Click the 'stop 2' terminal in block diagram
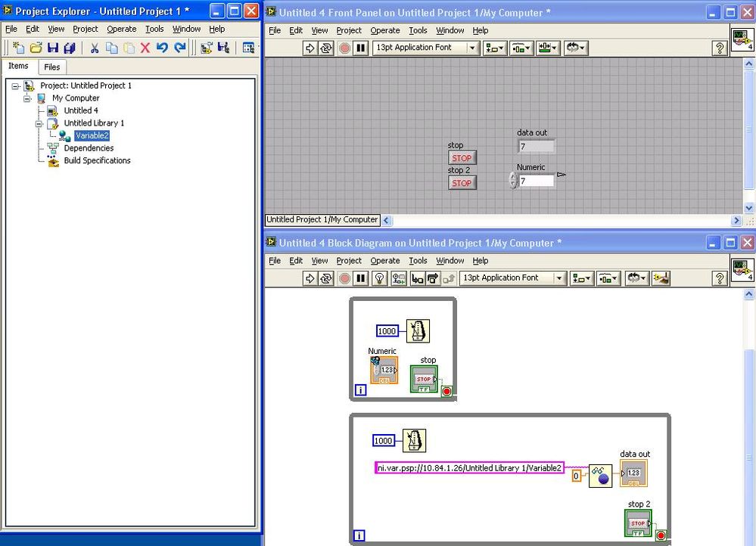 pos(638,523)
